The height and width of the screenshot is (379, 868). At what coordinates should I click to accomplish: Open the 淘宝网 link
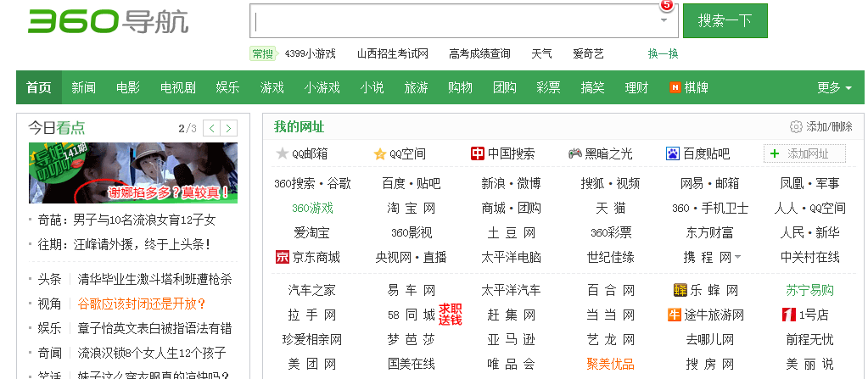pos(412,208)
